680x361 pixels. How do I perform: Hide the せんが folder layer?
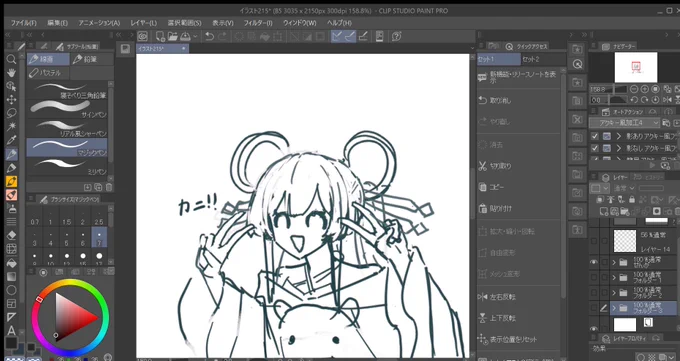(594, 262)
